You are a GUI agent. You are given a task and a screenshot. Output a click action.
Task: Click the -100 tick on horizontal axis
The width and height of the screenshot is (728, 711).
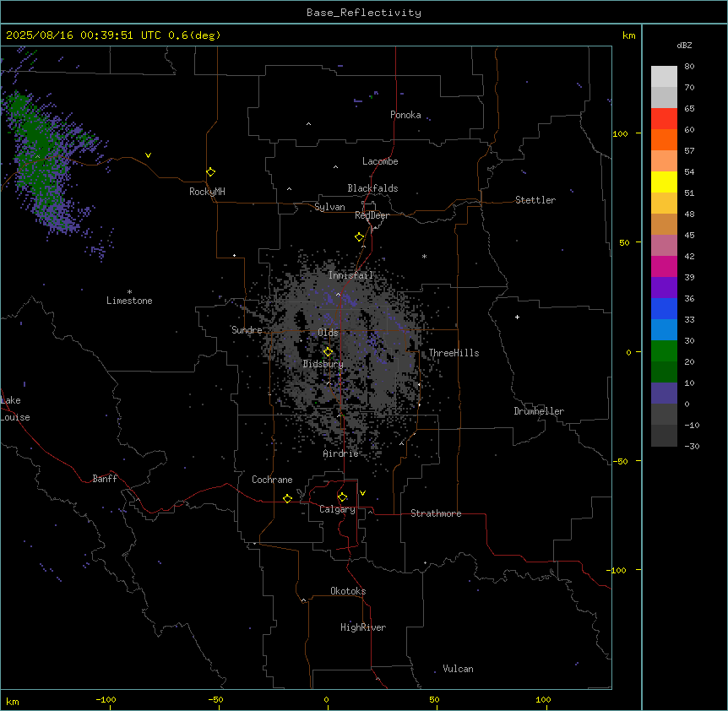pyautogui.click(x=106, y=699)
